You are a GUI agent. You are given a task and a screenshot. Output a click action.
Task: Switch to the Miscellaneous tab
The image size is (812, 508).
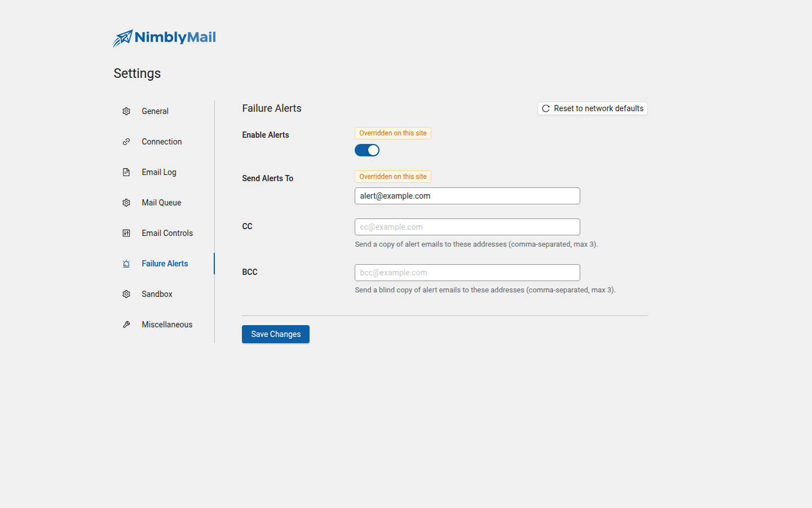pyautogui.click(x=164, y=325)
